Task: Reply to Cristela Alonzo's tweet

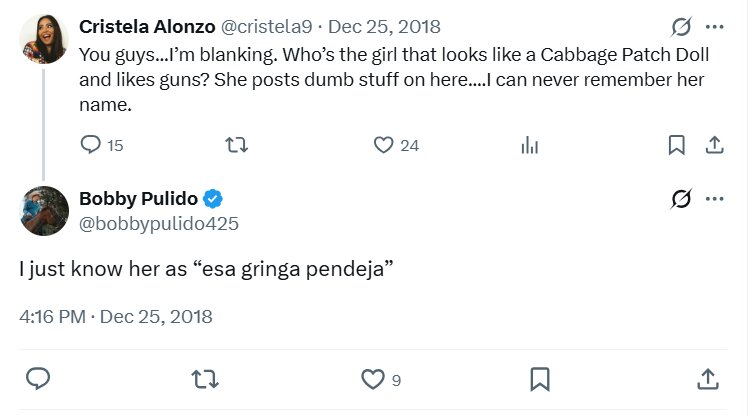Action: [x=90, y=145]
